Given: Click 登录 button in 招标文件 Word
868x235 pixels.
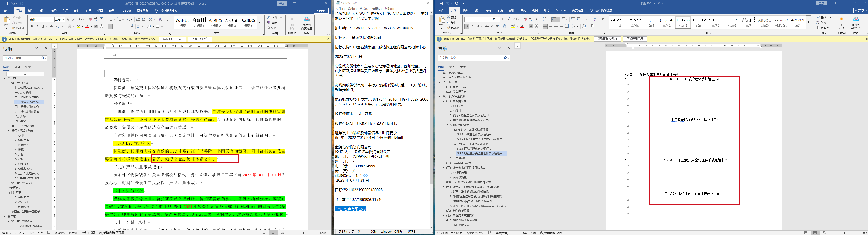Looking at the screenshot, I should [282, 3].
